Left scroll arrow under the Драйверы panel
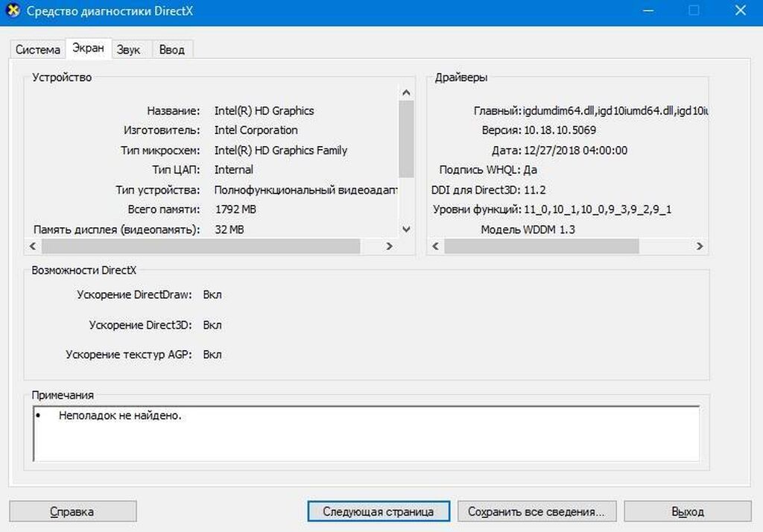763x532 pixels. click(x=436, y=246)
